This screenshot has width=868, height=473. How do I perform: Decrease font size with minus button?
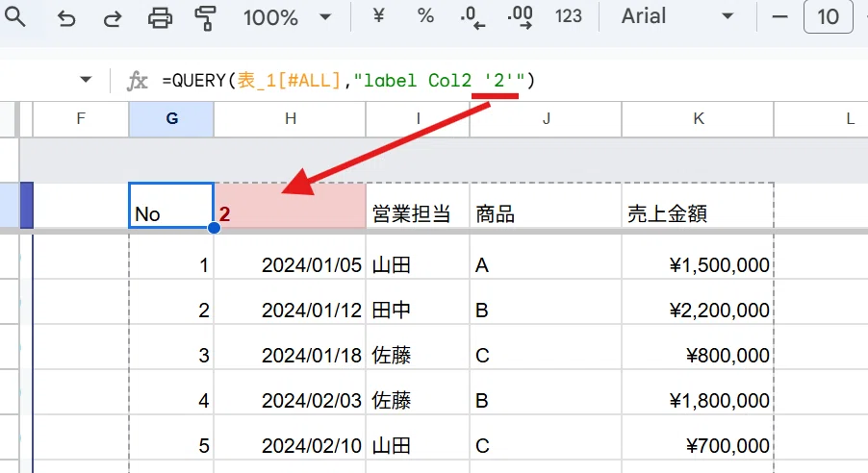[x=779, y=17]
